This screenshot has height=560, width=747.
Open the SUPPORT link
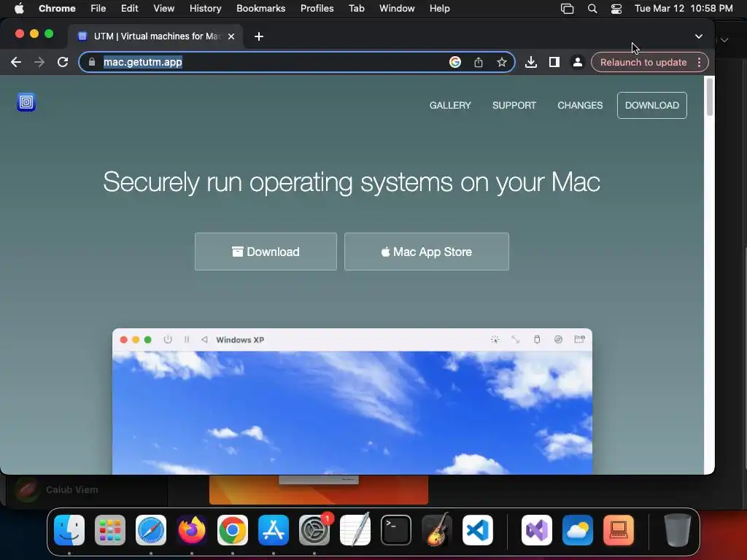[x=514, y=105]
